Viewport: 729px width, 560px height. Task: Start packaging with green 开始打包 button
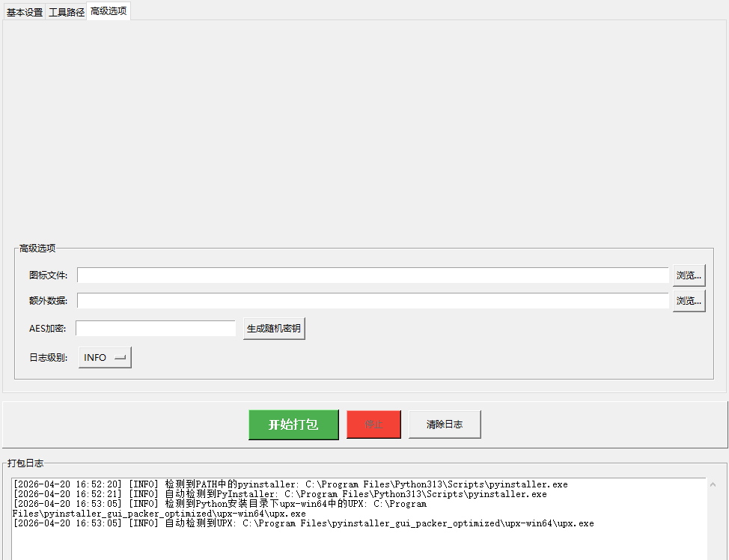293,424
